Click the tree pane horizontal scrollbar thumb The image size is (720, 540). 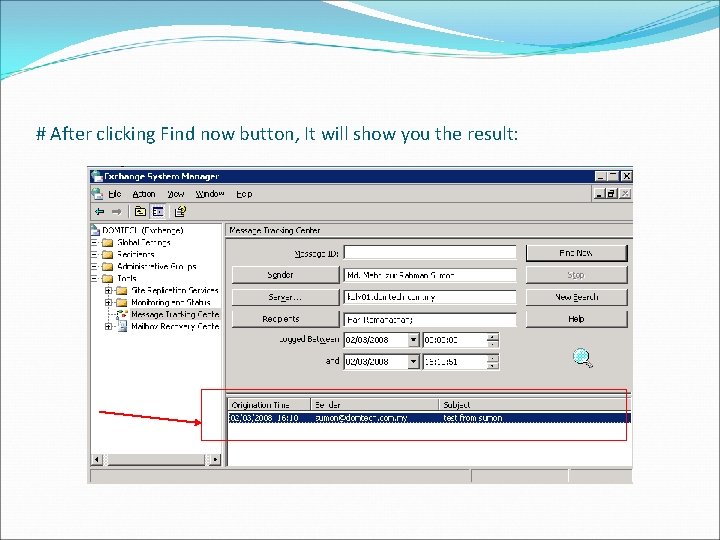pos(156,459)
